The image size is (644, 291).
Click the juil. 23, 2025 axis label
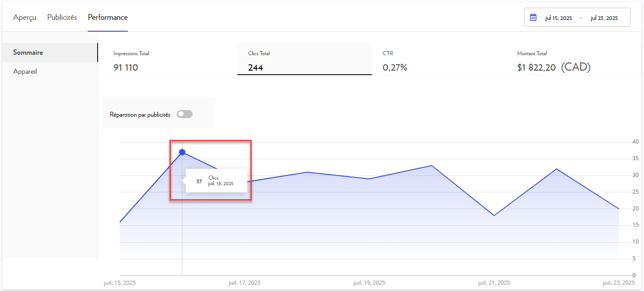[x=619, y=283]
